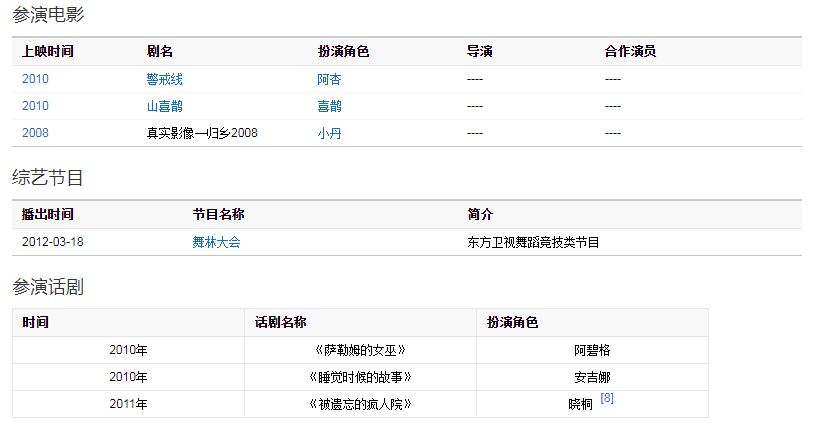825x428 pixels.
Task: Click the 2010 year link in 警戒线 row
Action: [35, 79]
